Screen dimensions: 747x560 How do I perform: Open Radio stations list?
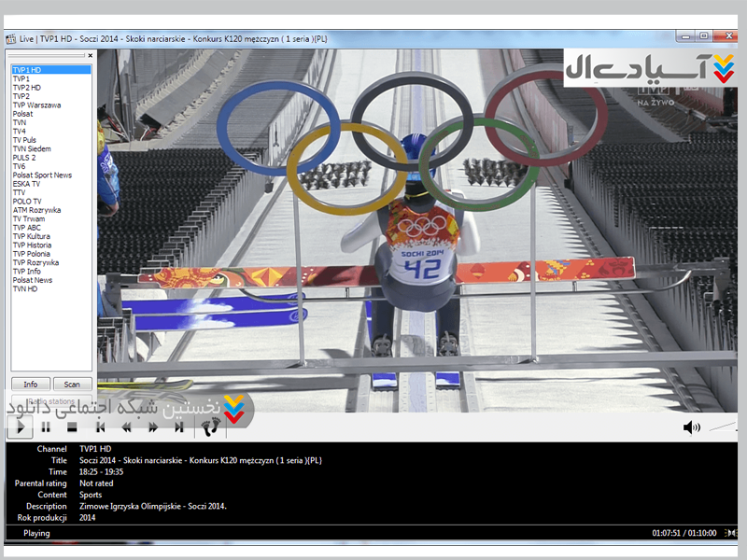(51, 401)
